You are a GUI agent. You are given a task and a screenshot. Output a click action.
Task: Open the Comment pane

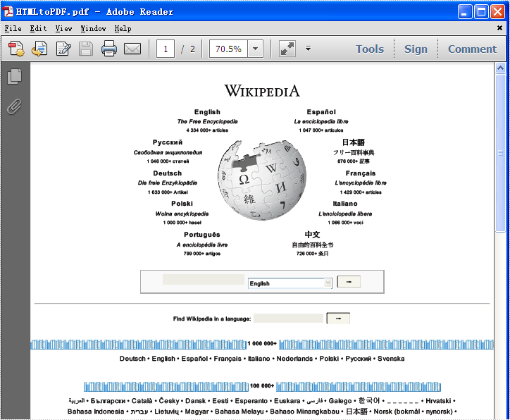pos(472,49)
